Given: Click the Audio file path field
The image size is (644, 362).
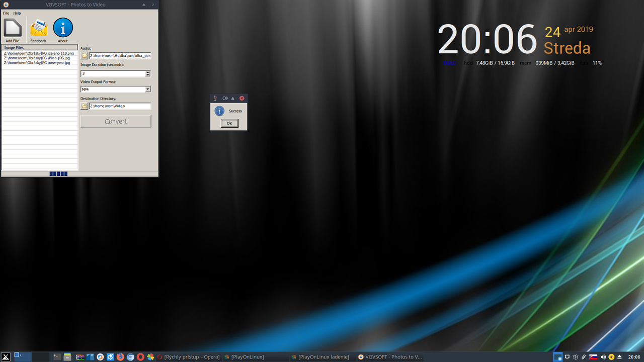Looking at the screenshot, I should click(120, 56).
